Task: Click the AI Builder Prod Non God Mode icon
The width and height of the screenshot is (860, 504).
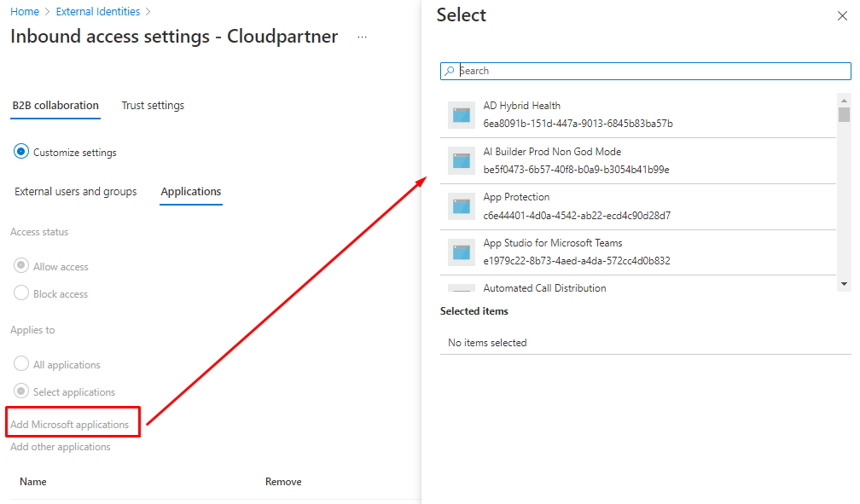Action: pyautogui.click(x=462, y=160)
